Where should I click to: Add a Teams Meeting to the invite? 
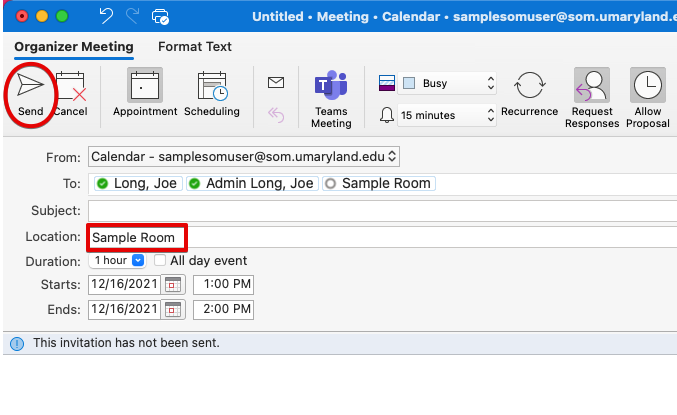pos(331,90)
